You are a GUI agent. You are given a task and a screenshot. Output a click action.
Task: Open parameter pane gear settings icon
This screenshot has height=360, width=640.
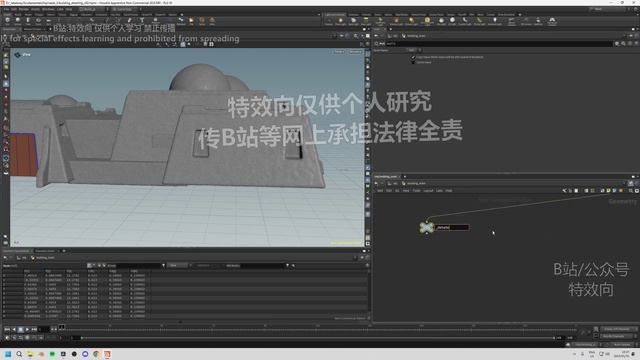617,43
